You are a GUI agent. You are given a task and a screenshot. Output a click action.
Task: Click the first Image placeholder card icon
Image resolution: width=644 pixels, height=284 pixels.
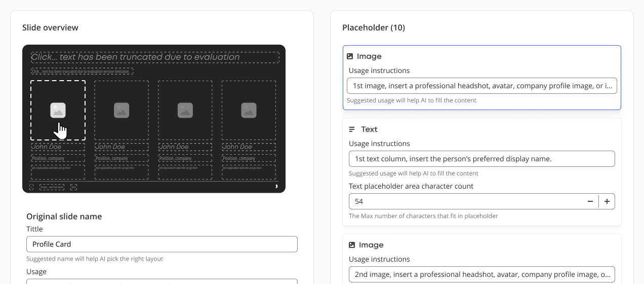(350, 56)
